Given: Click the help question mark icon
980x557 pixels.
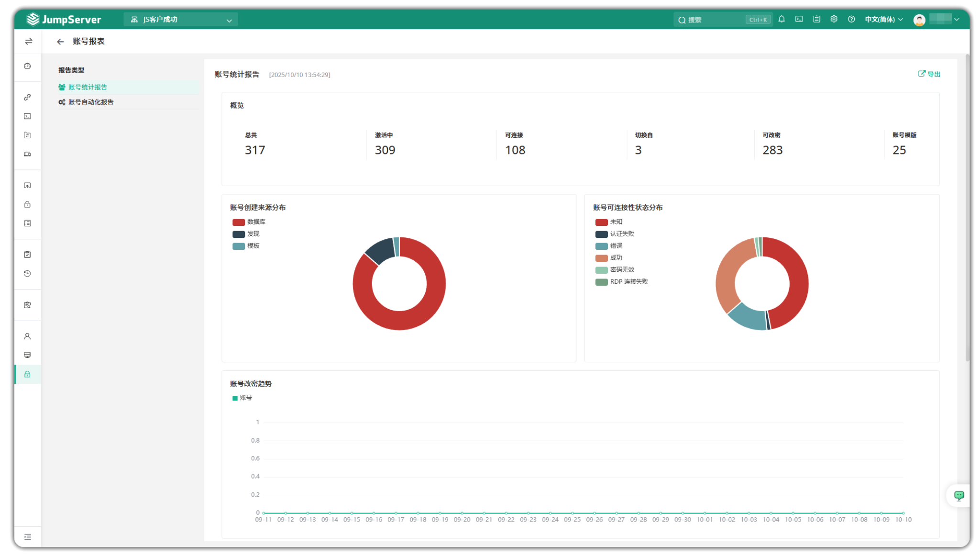Looking at the screenshot, I should 851,19.
